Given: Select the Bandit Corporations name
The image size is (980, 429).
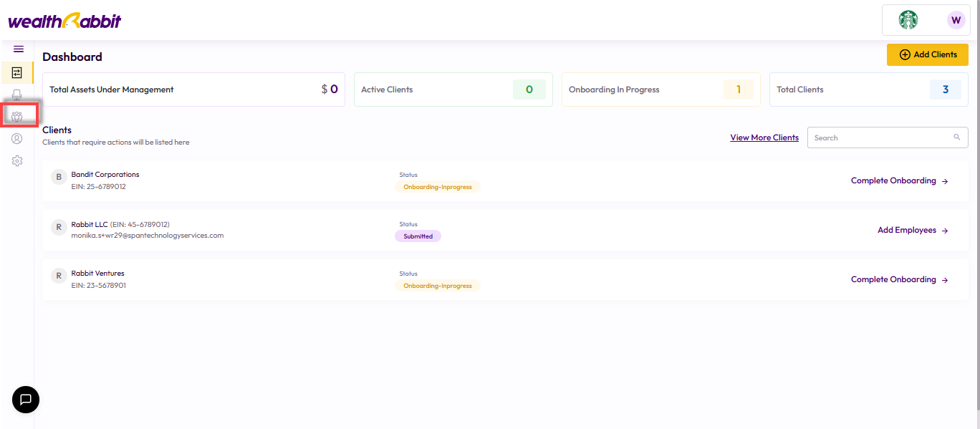Looking at the screenshot, I should tap(105, 175).
